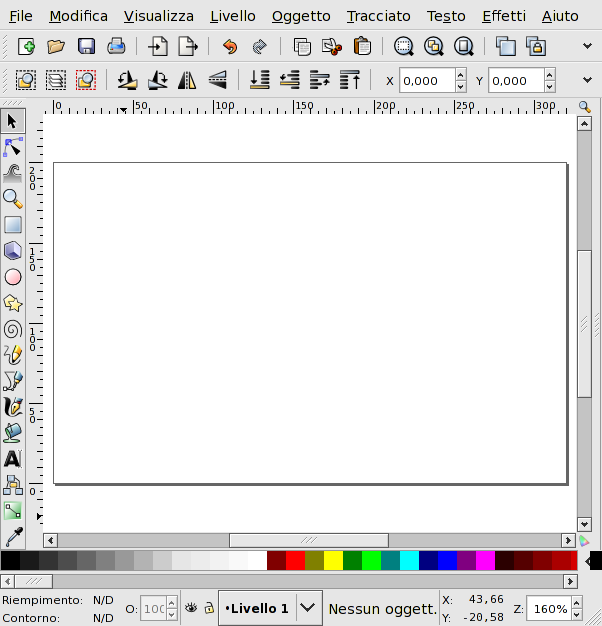The width and height of the screenshot is (602, 626).
Task: Redo the last undone action
Action: [259, 47]
